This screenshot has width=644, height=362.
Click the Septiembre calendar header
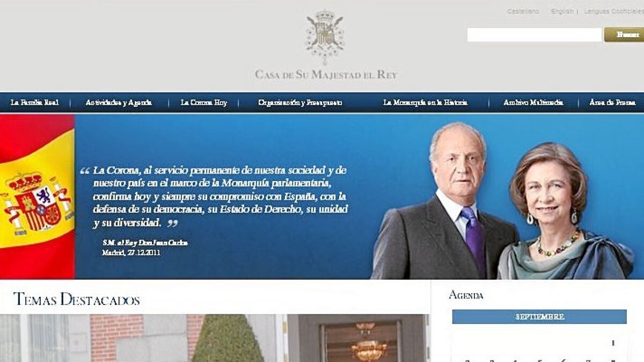tap(539, 317)
